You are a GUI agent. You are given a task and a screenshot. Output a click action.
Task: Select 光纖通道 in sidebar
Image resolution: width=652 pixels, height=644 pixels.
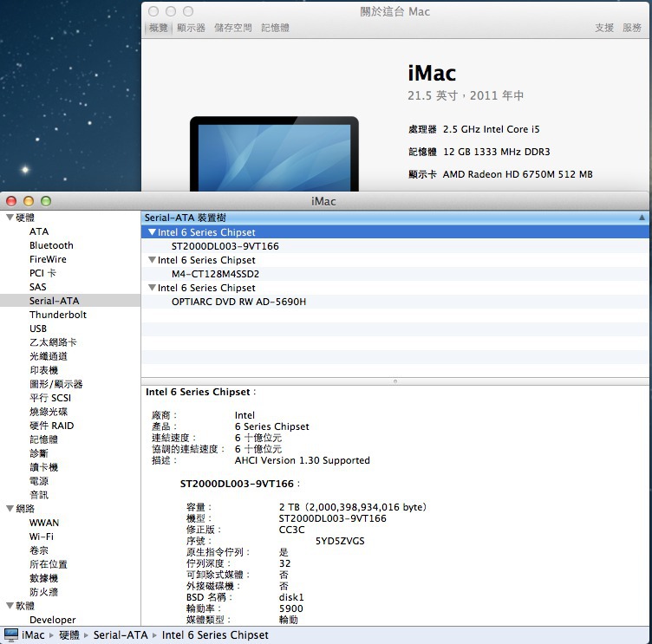click(x=49, y=356)
